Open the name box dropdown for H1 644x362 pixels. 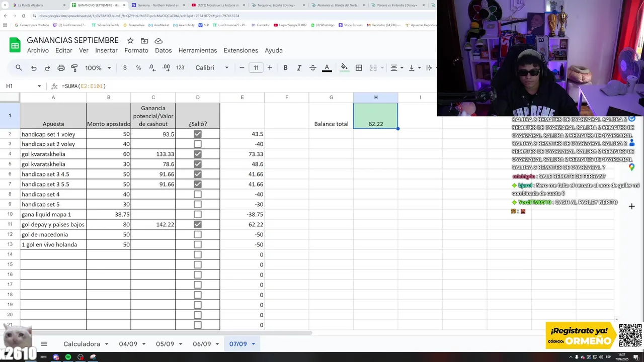(x=39, y=86)
